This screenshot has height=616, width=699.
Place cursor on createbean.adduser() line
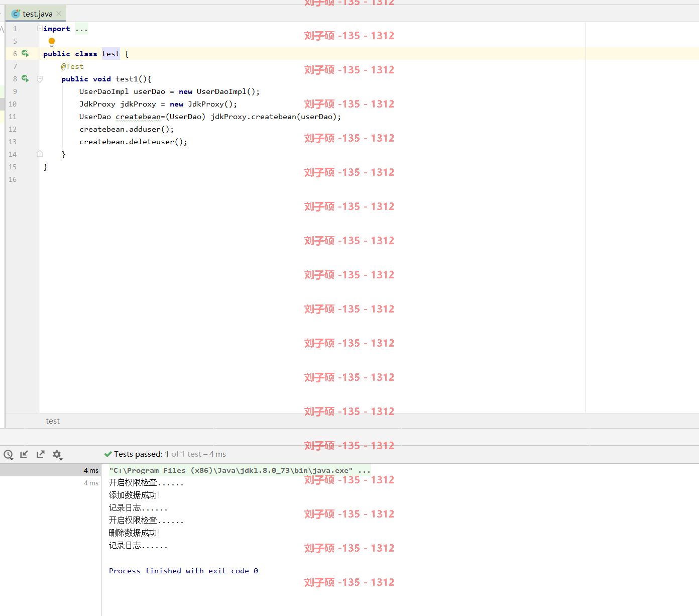point(127,129)
